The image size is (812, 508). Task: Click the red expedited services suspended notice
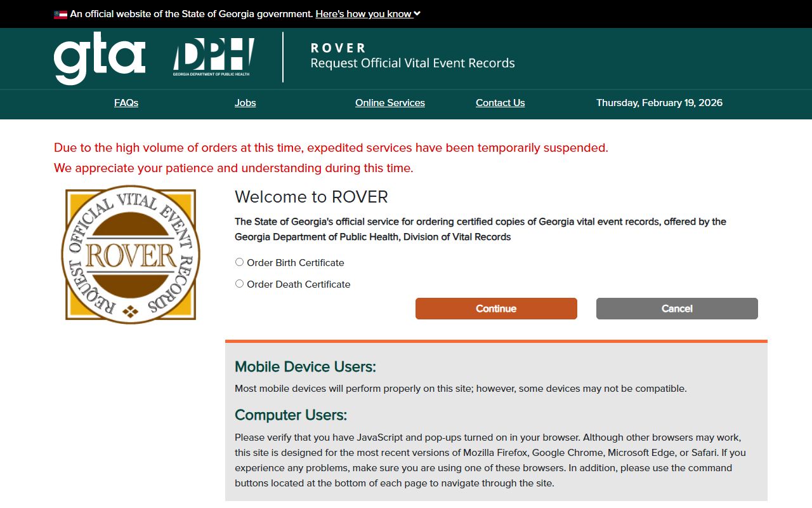[331, 148]
